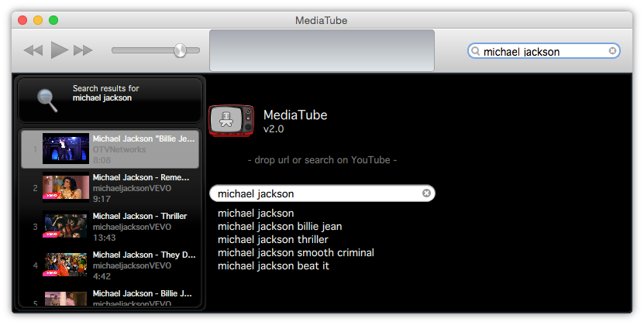Select result title 'Michael Jackson - Reme...'
The width and height of the screenshot is (644, 325).
click(x=141, y=178)
